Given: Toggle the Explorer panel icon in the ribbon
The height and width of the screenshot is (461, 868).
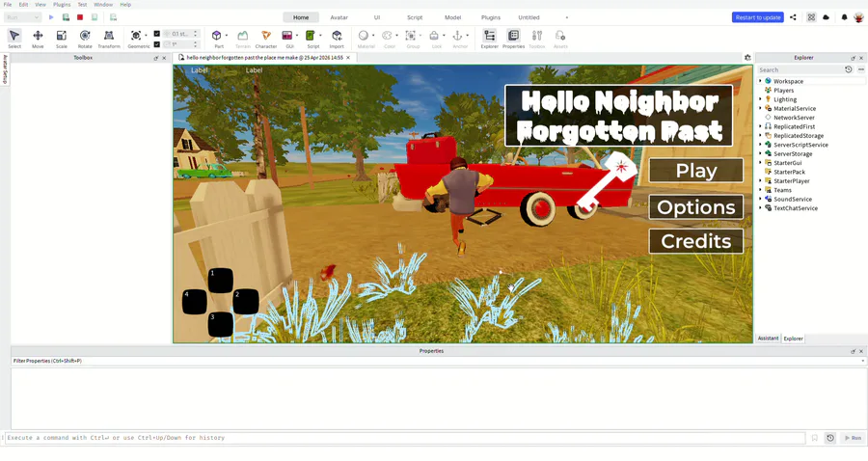Looking at the screenshot, I should [489, 36].
